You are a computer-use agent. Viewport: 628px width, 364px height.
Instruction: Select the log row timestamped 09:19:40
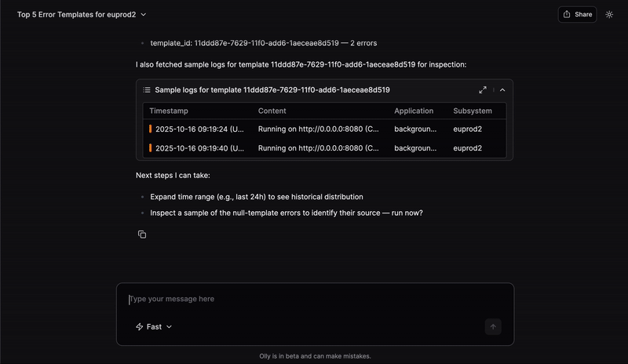(324, 148)
